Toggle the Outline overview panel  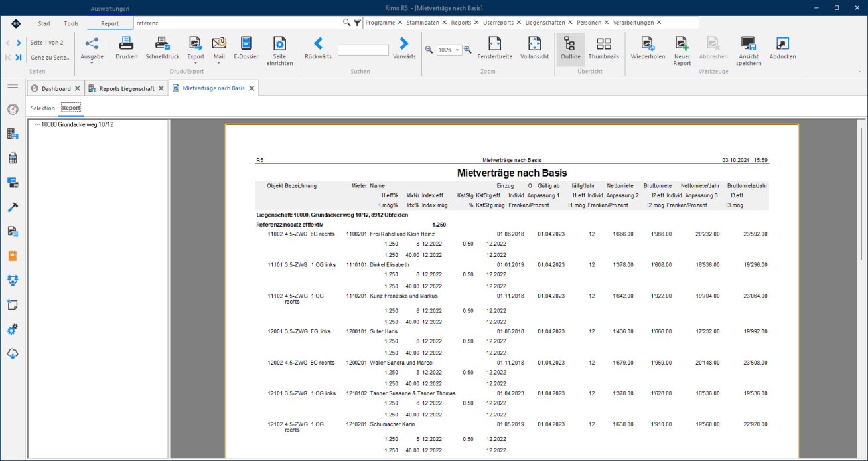click(570, 48)
